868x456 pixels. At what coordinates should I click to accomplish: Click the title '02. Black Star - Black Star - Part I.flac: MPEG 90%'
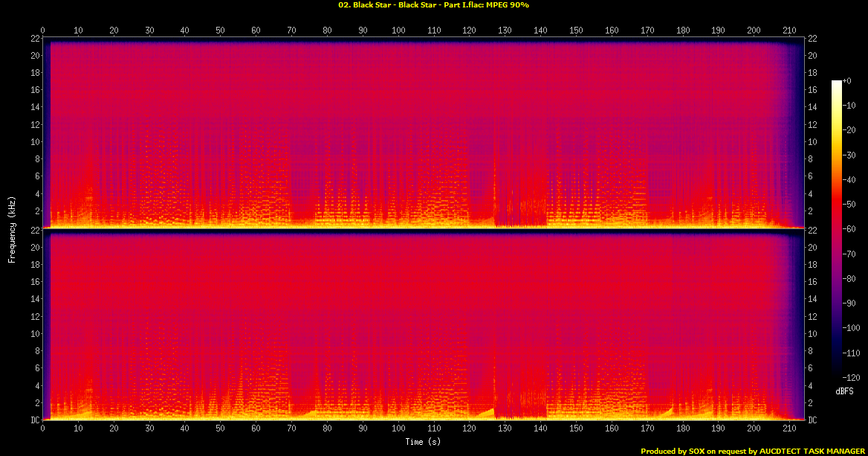coord(433,5)
